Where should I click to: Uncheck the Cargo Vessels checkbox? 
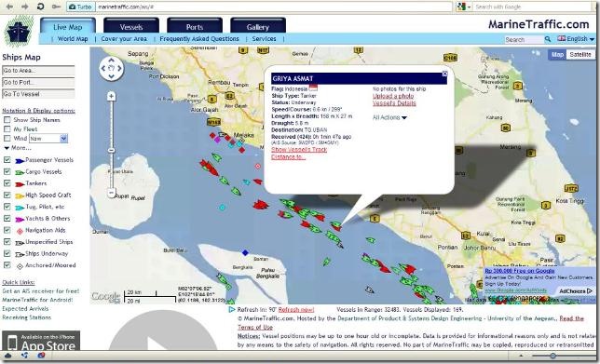[x=7, y=171]
